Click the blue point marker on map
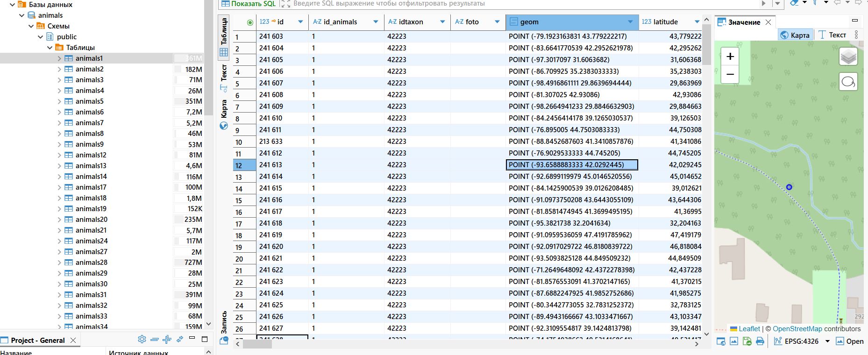868x355 pixels. (x=789, y=187)
